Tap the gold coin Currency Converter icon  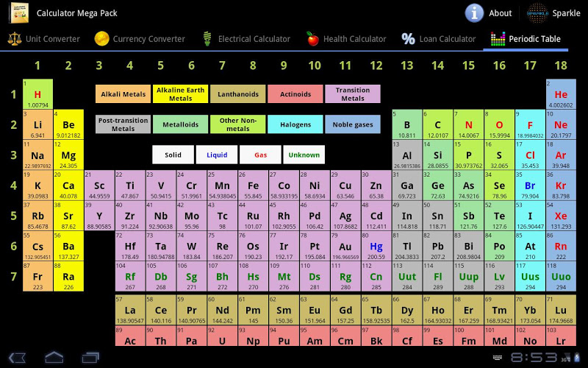tap(101, 39)
